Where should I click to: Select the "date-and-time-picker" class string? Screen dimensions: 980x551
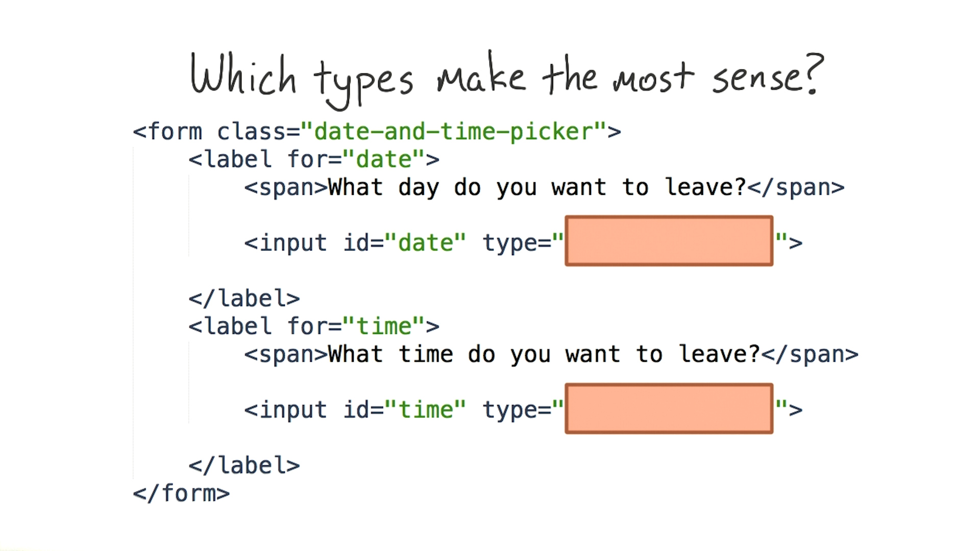tap(453, 132)
